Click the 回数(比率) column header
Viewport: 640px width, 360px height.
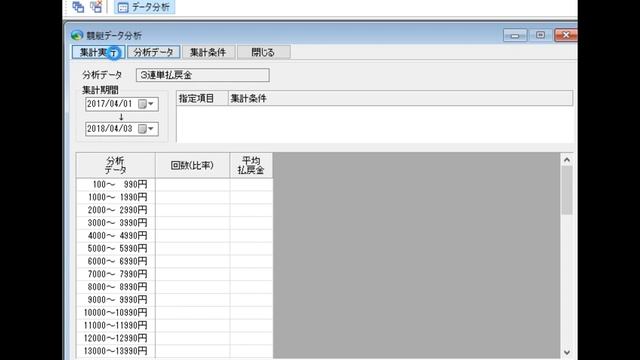(x=192, y=165)
